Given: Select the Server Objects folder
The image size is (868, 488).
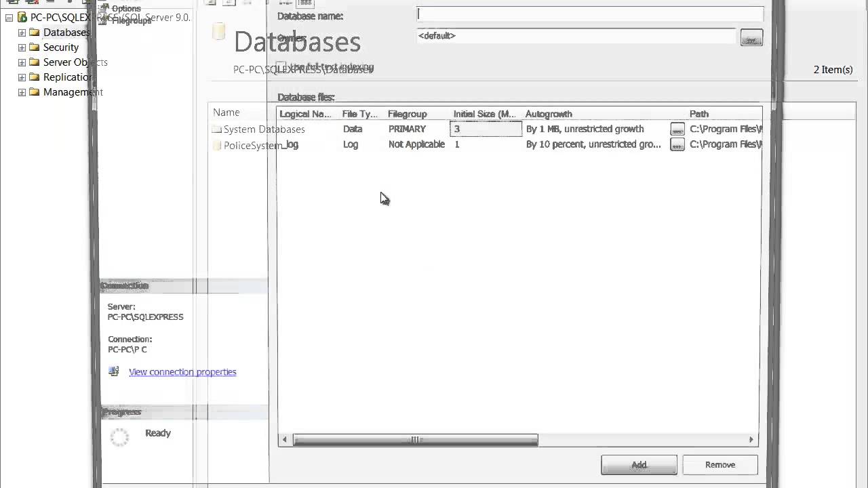Looking at the screenshot, I should click(75, 62).
